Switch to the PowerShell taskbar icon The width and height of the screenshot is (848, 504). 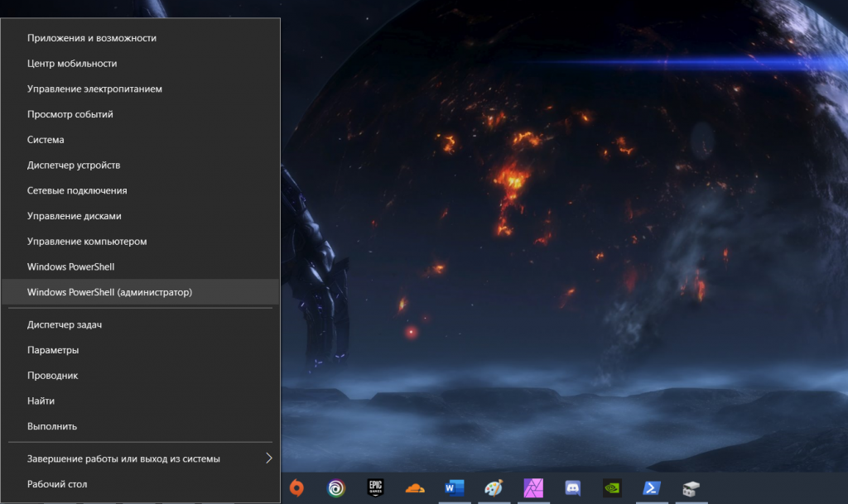coord(651,488)
